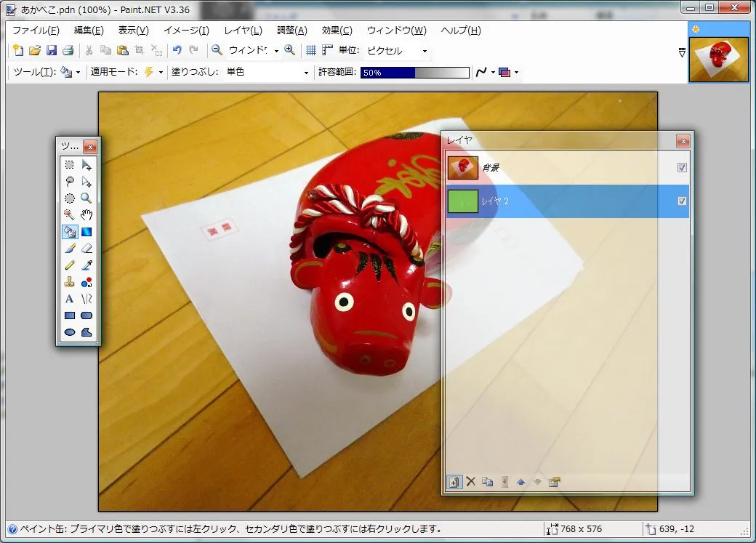Click the image thumbnail in top-right

718,60
